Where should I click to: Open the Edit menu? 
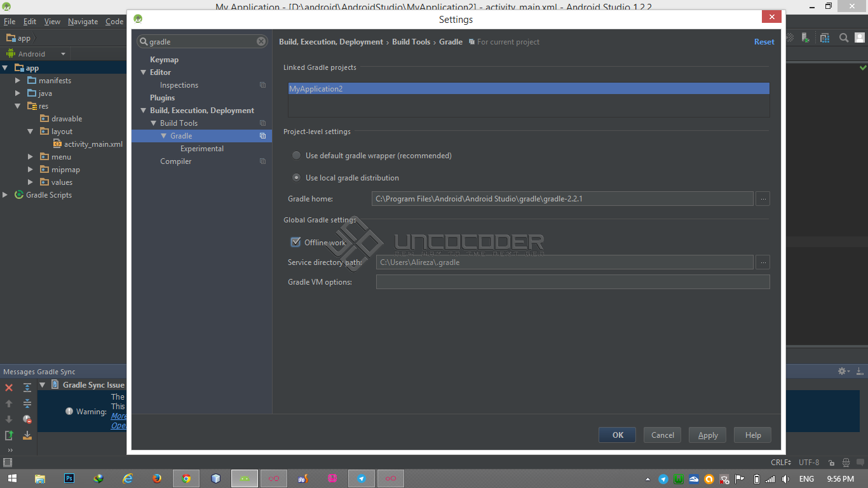click(x=30, y=22)
